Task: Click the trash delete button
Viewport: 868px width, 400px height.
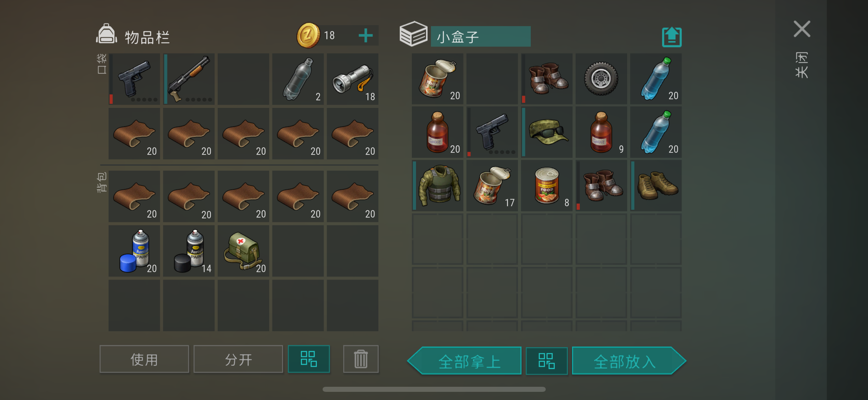Action: [361, 359]
